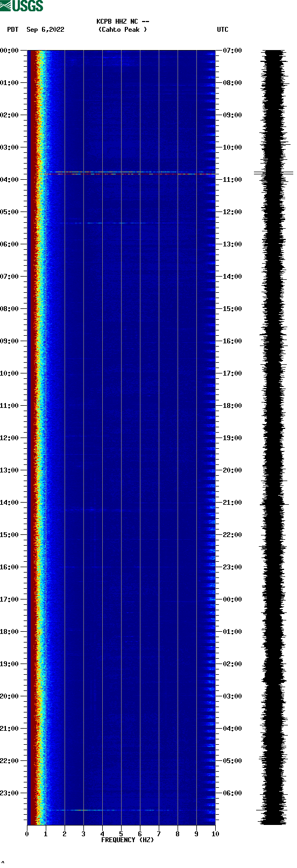Click the frequency axis value 0
Screen dimensions: 297x868
[27, 834]
